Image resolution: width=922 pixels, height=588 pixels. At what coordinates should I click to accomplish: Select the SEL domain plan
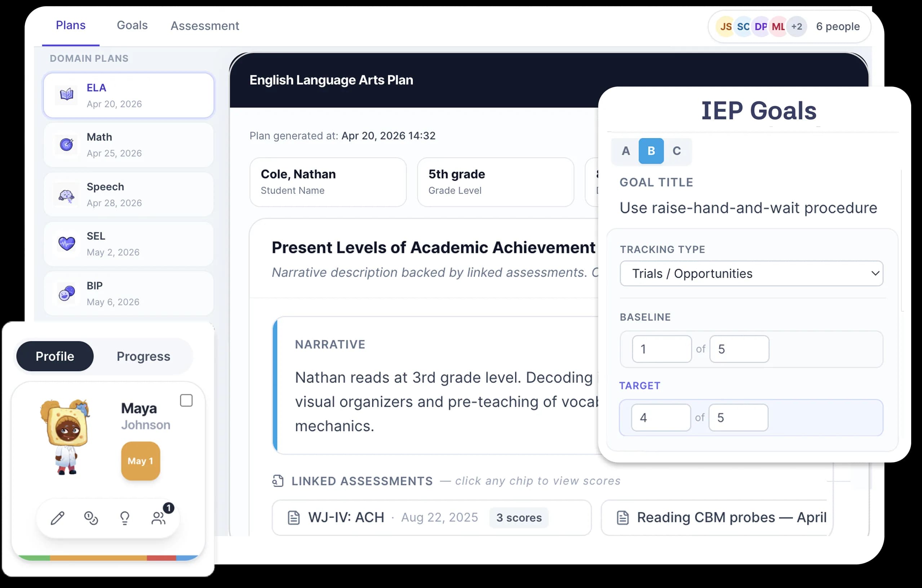click(x=128, y=244)
